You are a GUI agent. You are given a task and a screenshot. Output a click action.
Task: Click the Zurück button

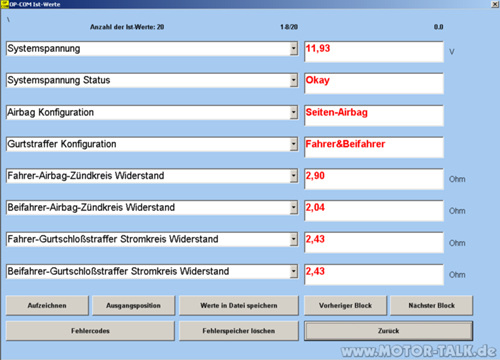point(388,331)
